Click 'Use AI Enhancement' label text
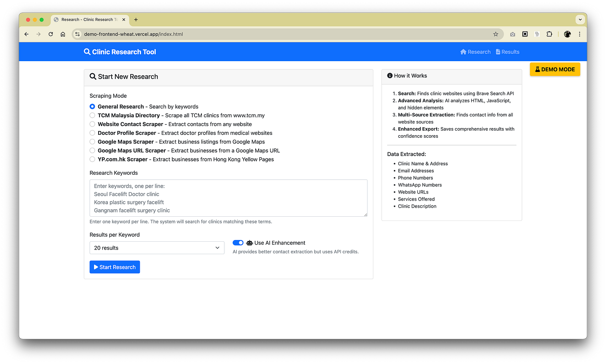 280,243
